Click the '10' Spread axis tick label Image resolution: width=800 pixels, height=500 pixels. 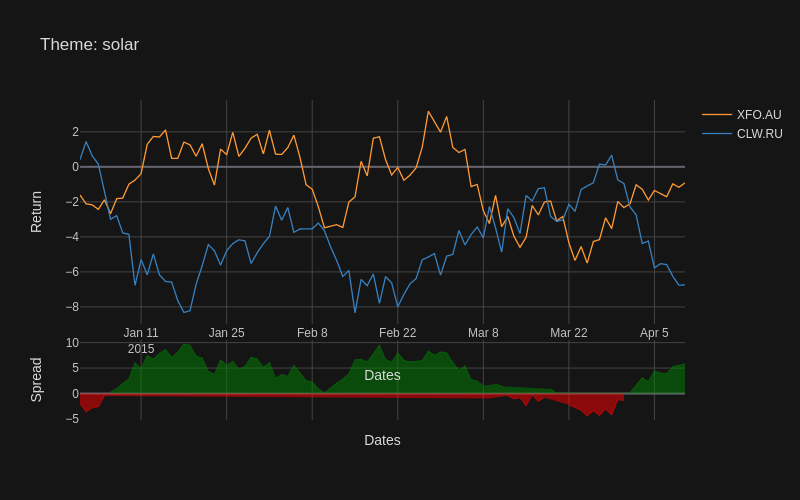pos(72,343)
